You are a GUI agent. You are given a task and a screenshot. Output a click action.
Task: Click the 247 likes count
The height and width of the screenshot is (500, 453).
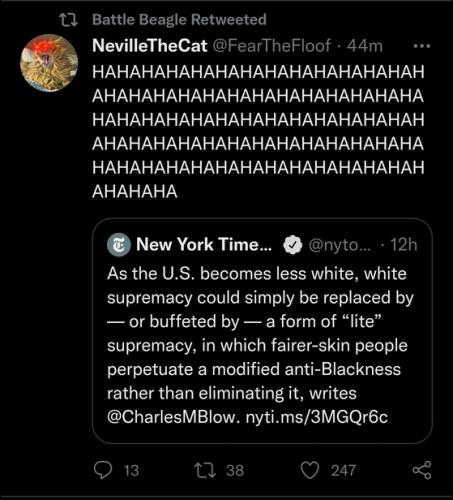[343, 470]
